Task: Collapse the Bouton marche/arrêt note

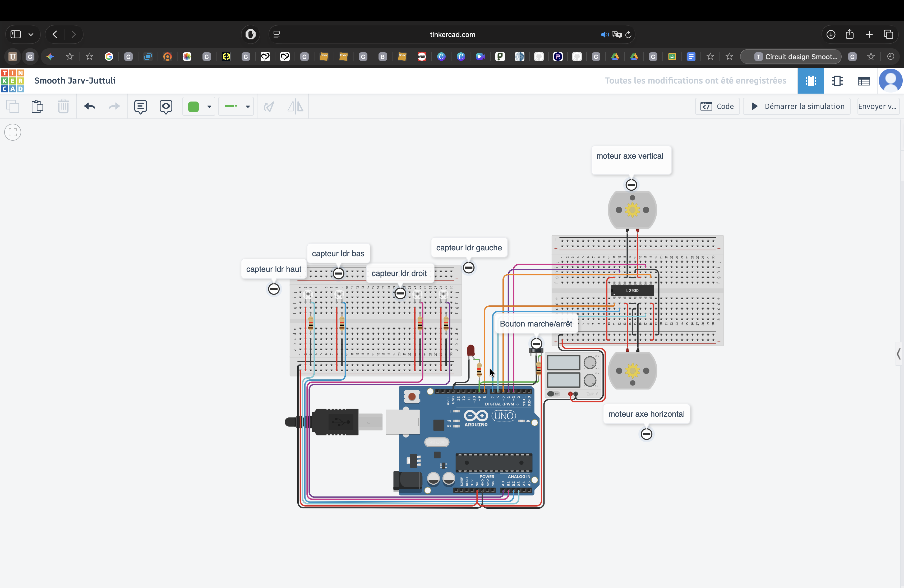Action: point(536,344)
